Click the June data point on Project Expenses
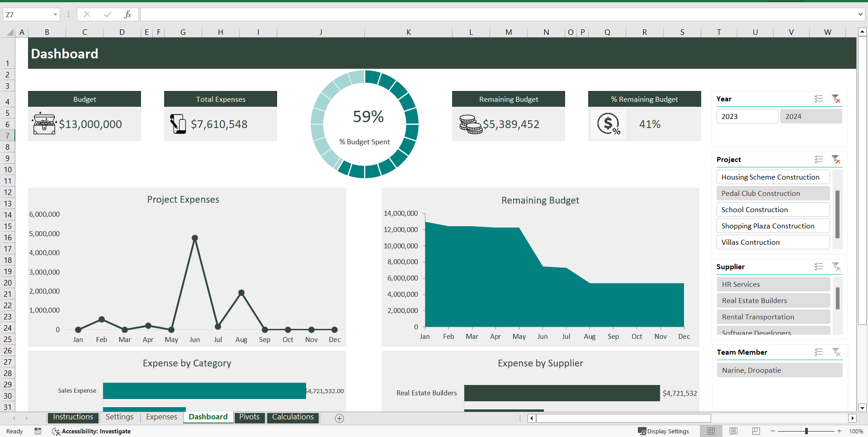The image size is (868, 437). 195,238
